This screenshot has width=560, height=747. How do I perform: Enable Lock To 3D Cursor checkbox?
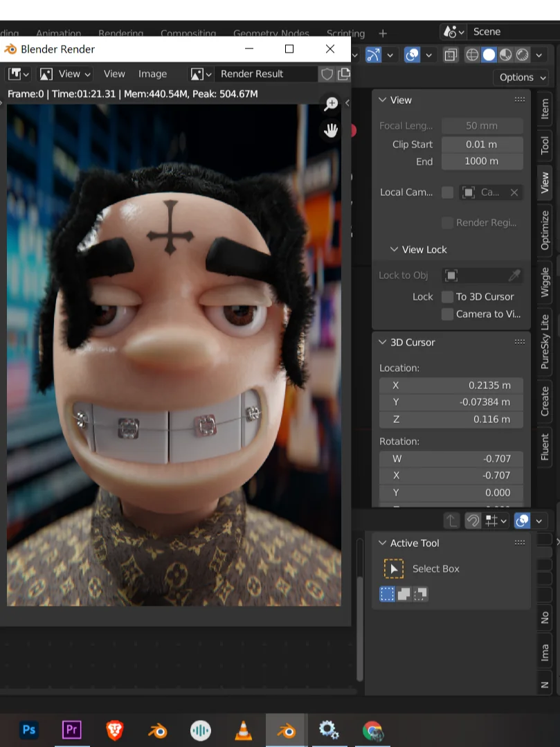(x=447, y=297)
